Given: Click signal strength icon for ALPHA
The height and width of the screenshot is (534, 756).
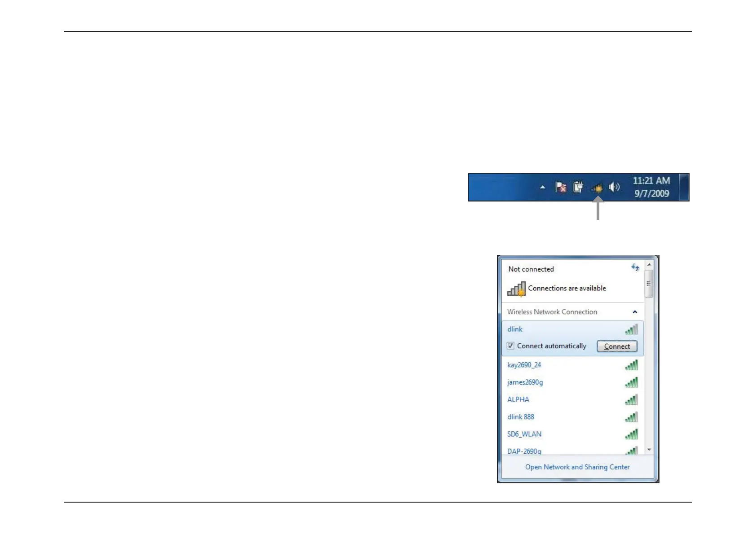Looking at the screenshot, I should [631, 399].
